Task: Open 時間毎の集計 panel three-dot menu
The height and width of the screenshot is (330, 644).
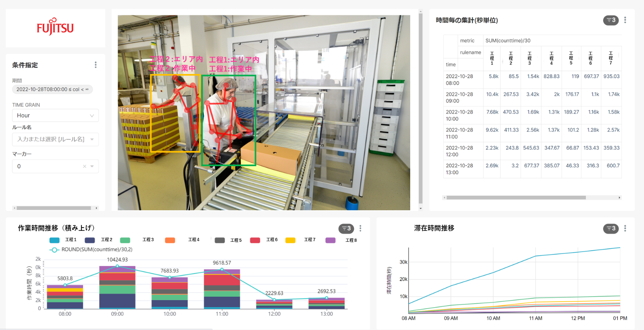Action: click(x=625, y=20)
